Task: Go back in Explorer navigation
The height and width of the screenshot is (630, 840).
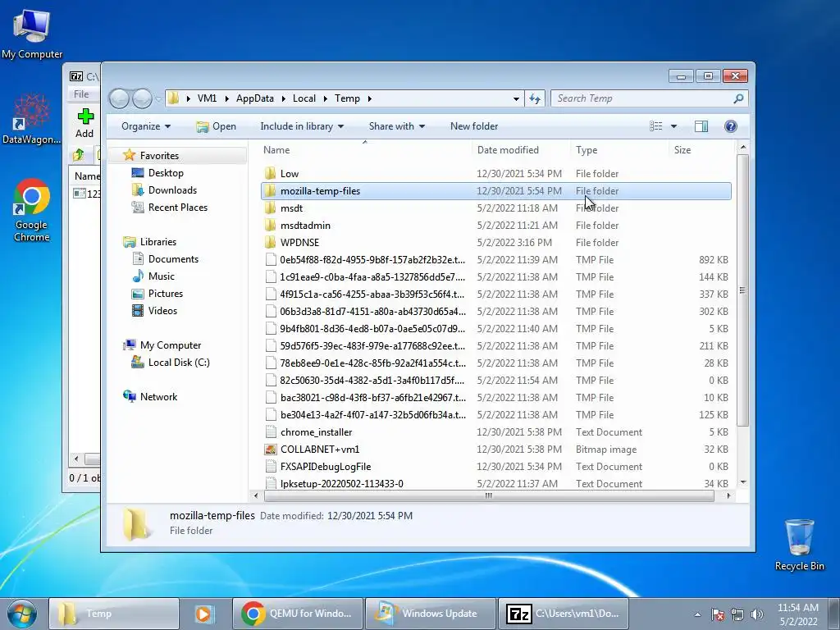Action: click(x=119, y=98)
